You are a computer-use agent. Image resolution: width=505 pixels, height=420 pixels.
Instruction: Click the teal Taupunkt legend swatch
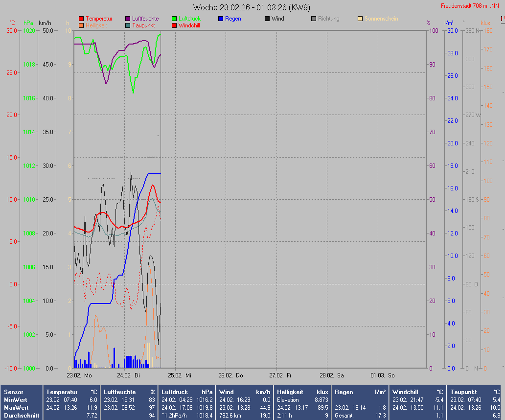click(128, 25)
